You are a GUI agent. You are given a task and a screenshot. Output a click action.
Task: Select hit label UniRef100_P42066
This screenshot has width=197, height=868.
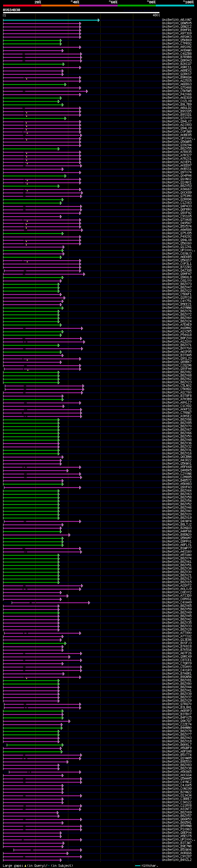click(x=177, y=94)
